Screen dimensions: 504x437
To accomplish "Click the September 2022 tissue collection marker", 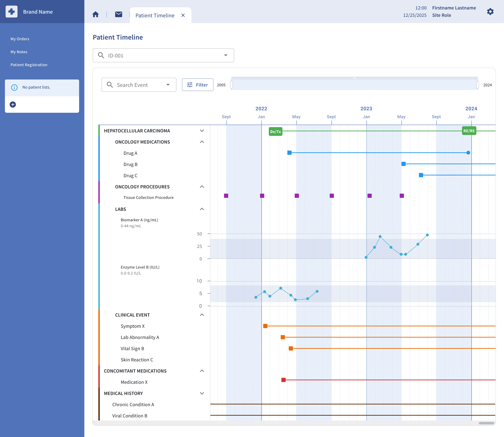I will tap(332, 196).
